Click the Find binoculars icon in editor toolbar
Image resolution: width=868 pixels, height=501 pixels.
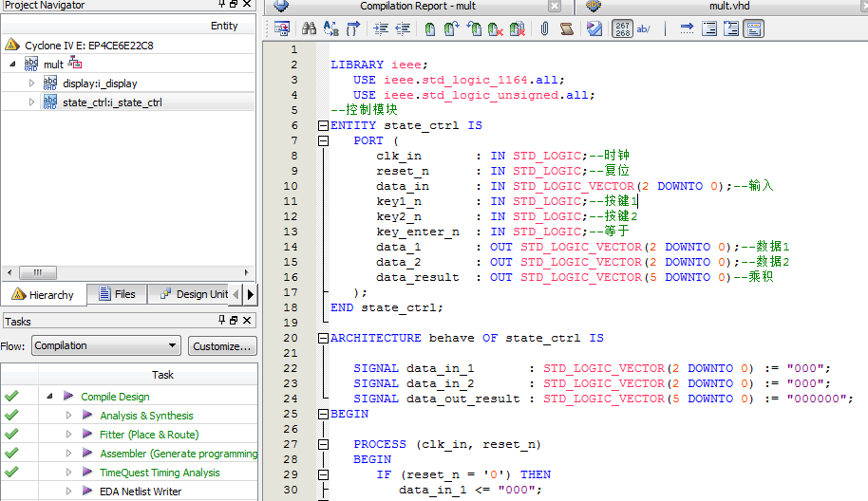309,29
